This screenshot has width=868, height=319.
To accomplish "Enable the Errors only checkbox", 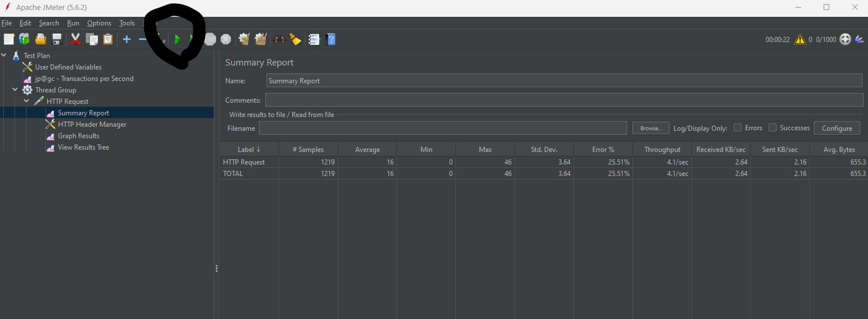I will point(737,128).
